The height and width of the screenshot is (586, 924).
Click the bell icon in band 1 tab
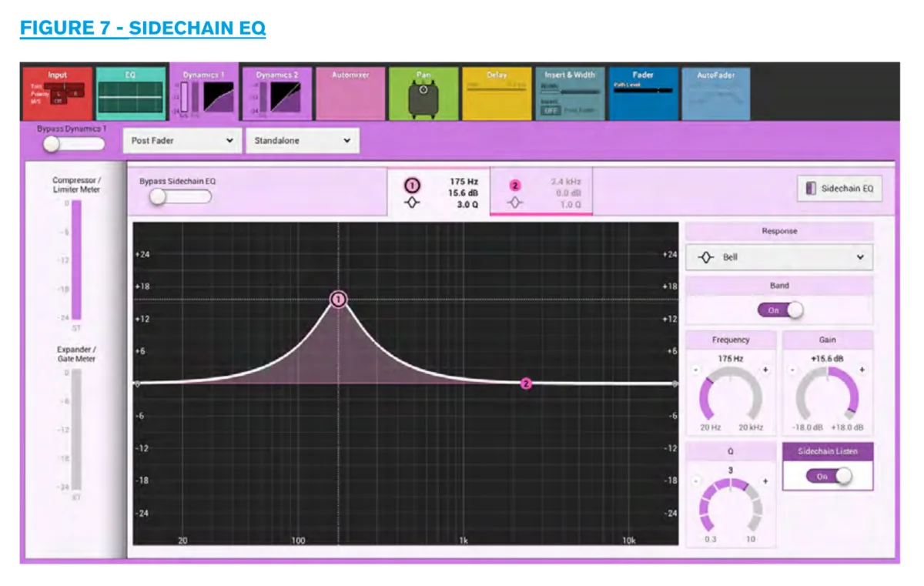tap(413, 203)
